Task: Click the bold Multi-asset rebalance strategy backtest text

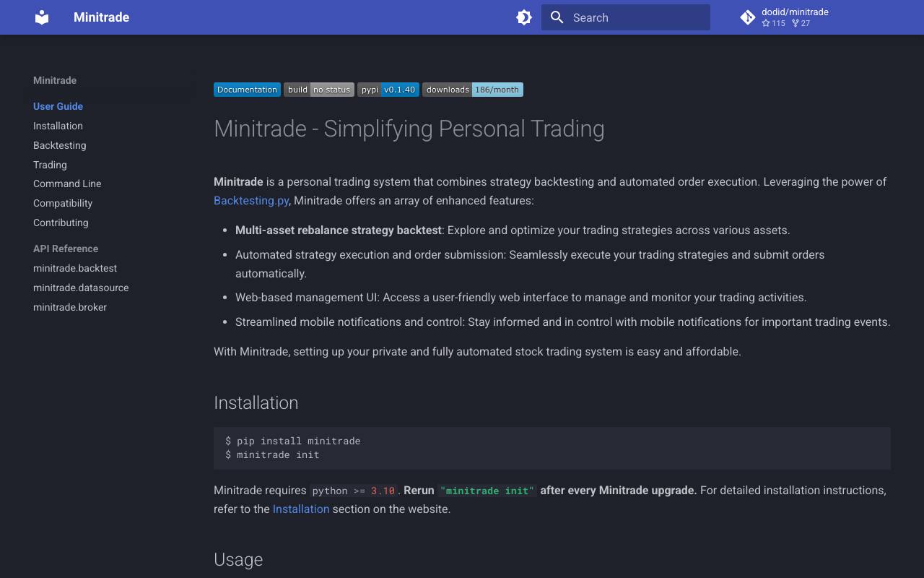Action: click(x=338, y=230)
